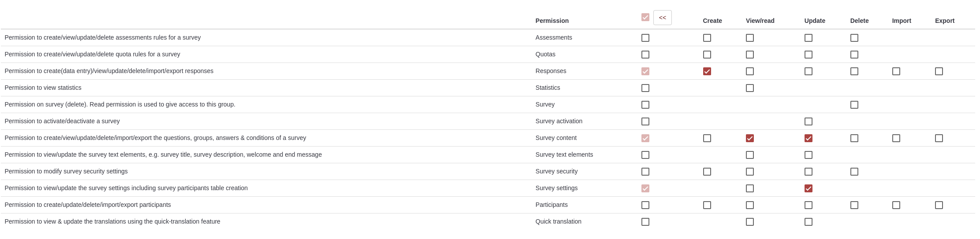Uncheck Responses Create permission
Viewport: 980px width, 239px height.
point(707,71)
